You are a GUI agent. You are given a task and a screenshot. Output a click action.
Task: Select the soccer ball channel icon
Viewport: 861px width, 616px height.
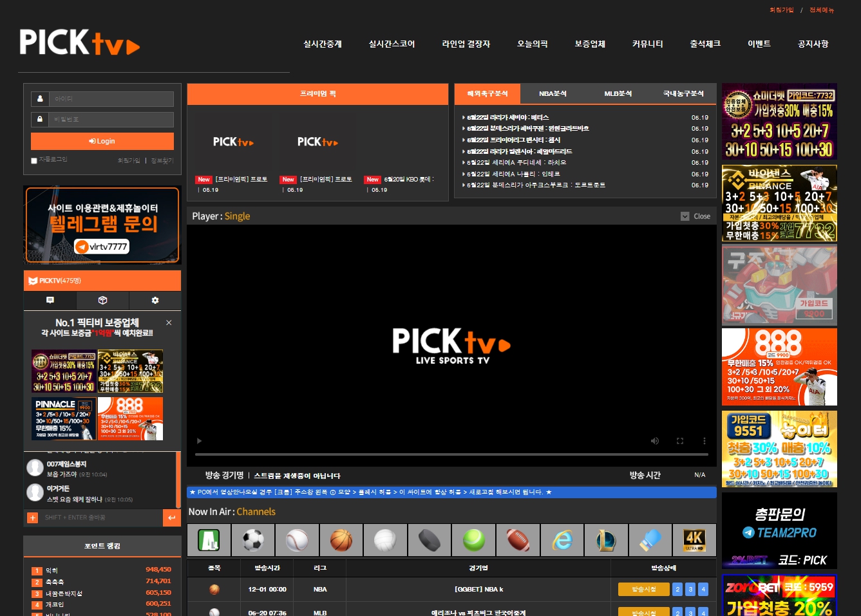(x=253, y=540)
